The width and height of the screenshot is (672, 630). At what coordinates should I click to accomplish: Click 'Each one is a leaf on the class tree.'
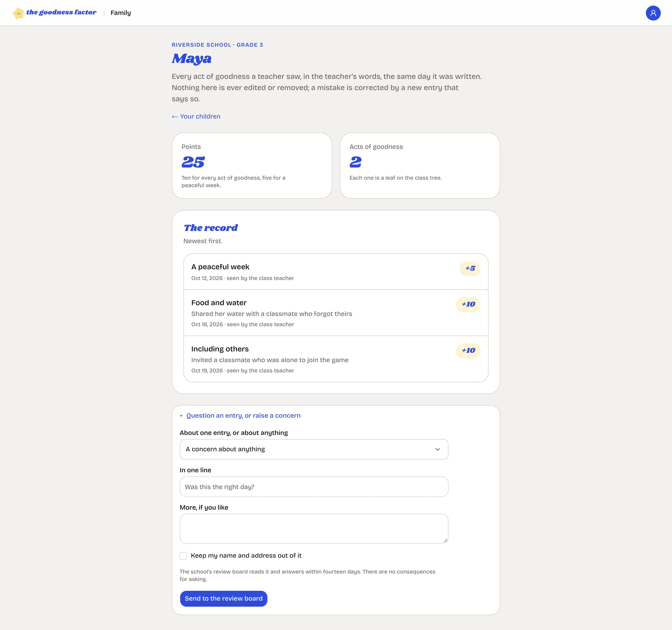point(395,178)
